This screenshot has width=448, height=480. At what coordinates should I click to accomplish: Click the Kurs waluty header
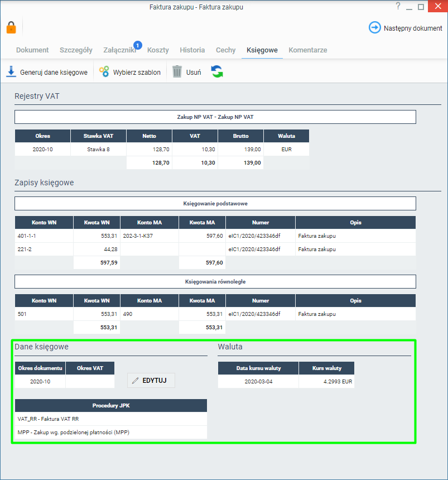[326, 368]
